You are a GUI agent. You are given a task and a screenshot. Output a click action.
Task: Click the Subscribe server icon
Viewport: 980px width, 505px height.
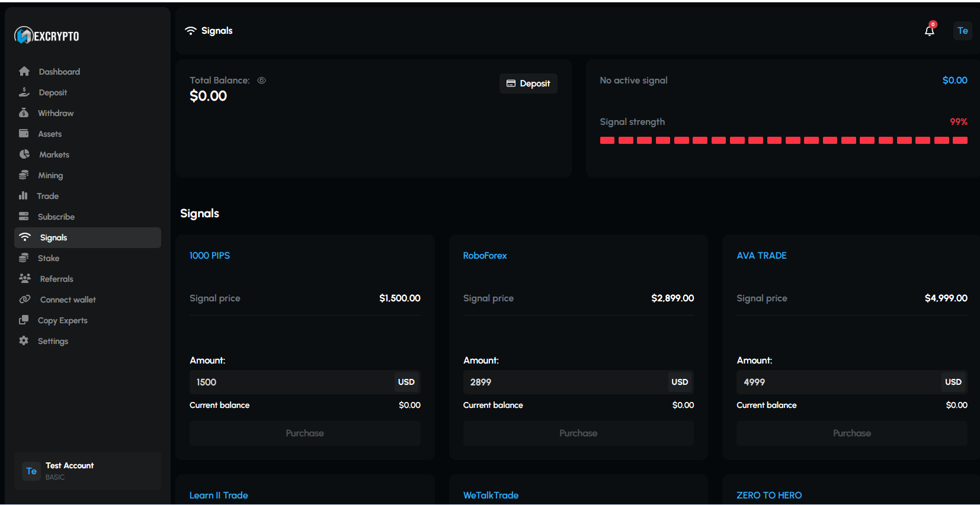(x=24, y=216)
